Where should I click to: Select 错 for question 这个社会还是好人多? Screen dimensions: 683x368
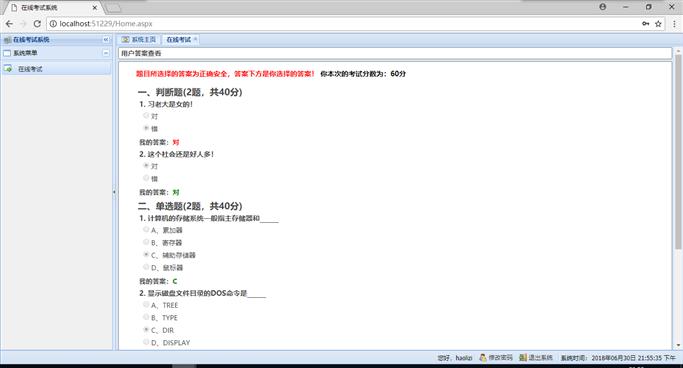(146, 178)
